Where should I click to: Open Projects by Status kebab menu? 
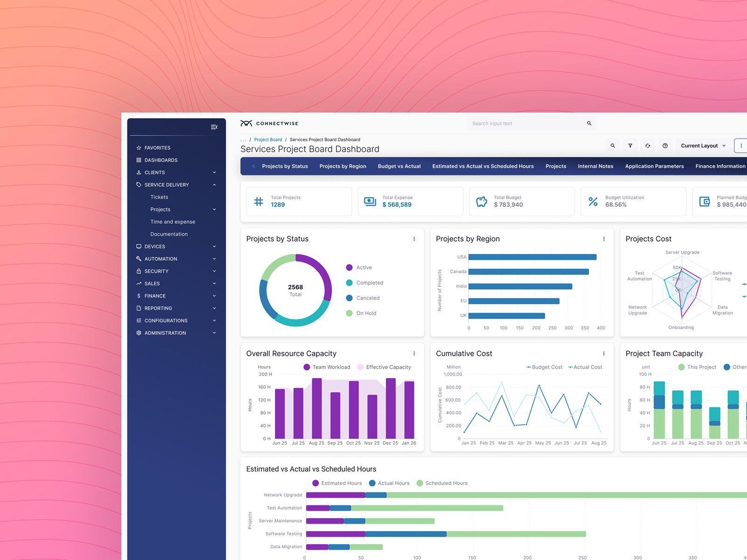pyautogui.click(x=414, y=239)
